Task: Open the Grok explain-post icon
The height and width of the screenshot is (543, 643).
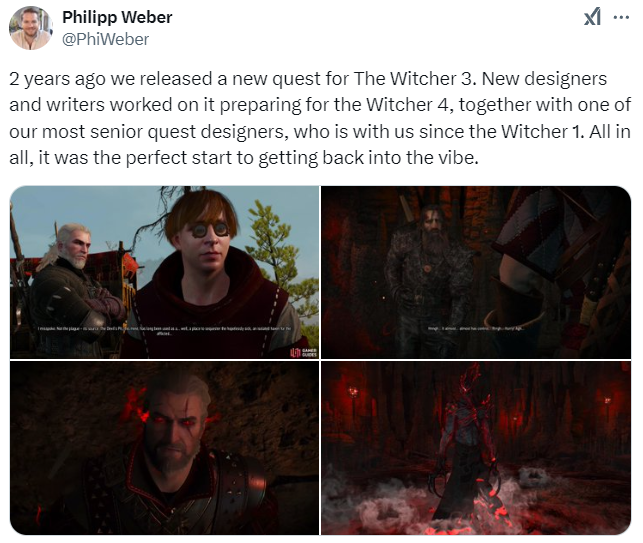Action: coord(592,17)
